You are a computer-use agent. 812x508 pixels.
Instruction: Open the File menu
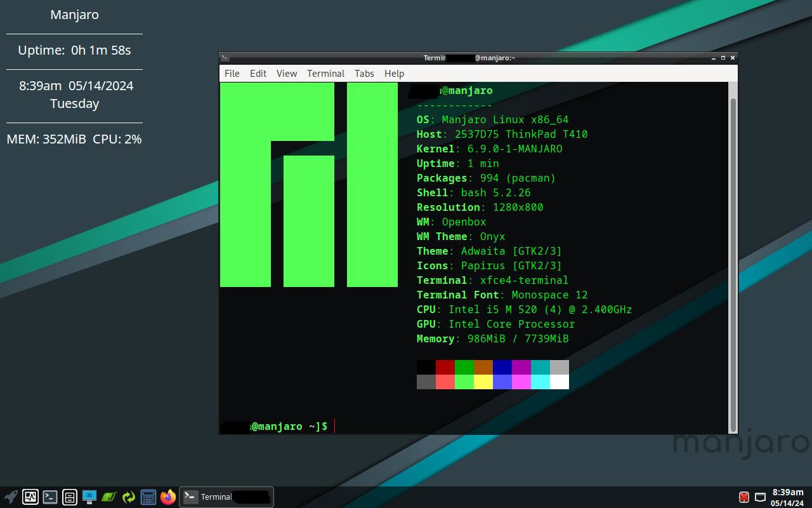point(232,73)
